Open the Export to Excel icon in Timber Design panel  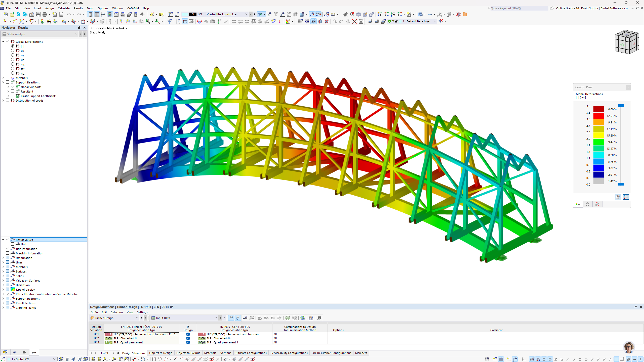288,318
